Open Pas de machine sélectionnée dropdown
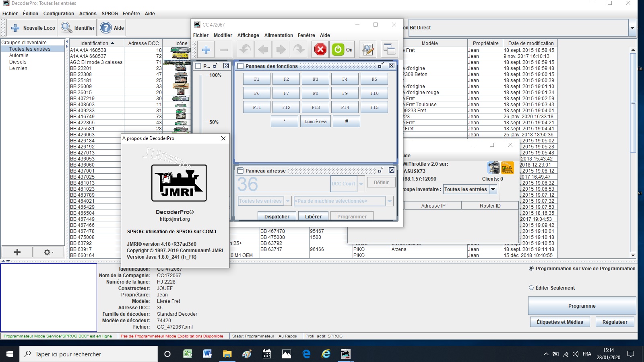The width and height of the screenshot is (644, 362). (389, 201)
